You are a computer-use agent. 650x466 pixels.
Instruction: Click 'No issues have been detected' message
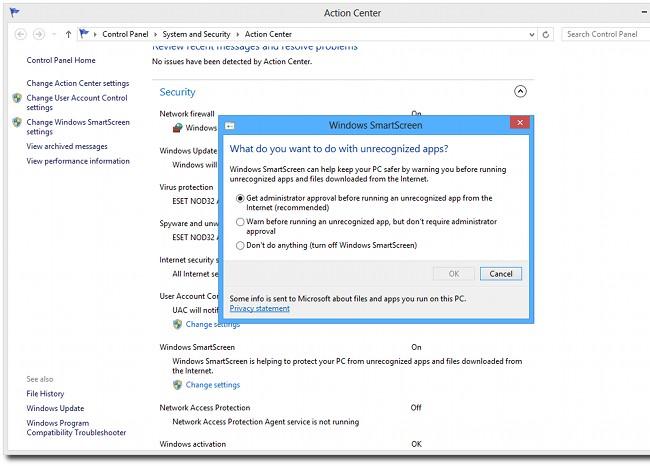(232, 62)
